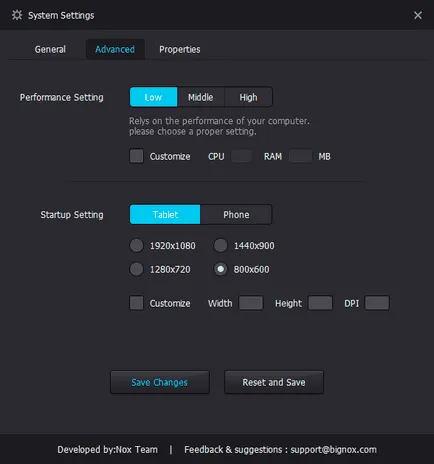Switch startup mode to Phone
434x464 pixels.
236,214
